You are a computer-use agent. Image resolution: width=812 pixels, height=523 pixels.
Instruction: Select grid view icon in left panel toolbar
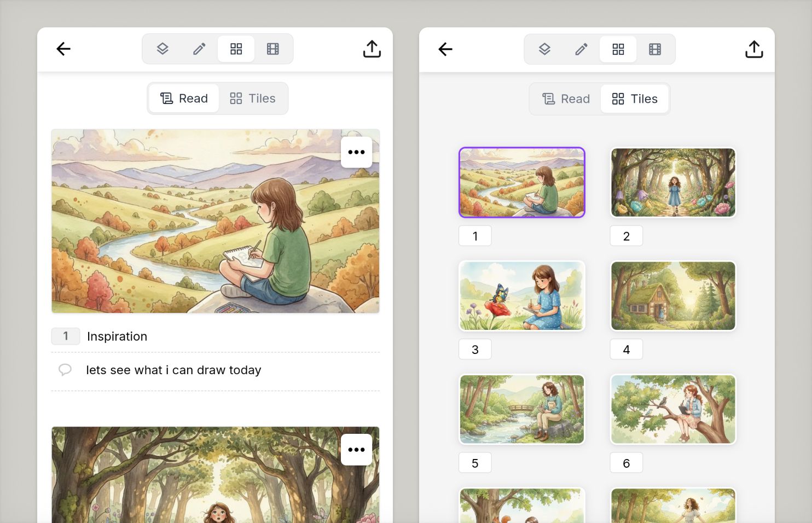click(x=236, y=49)
